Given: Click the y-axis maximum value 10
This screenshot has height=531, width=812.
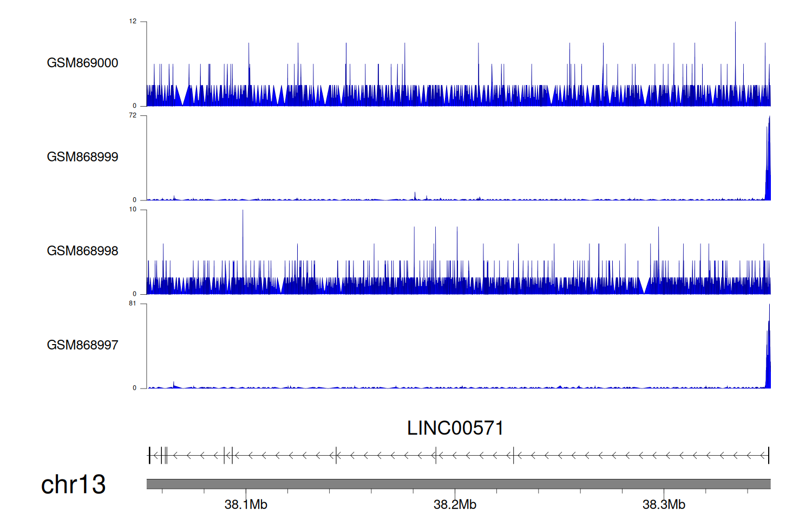Looking at the screenshot, I should pos(133,210).
